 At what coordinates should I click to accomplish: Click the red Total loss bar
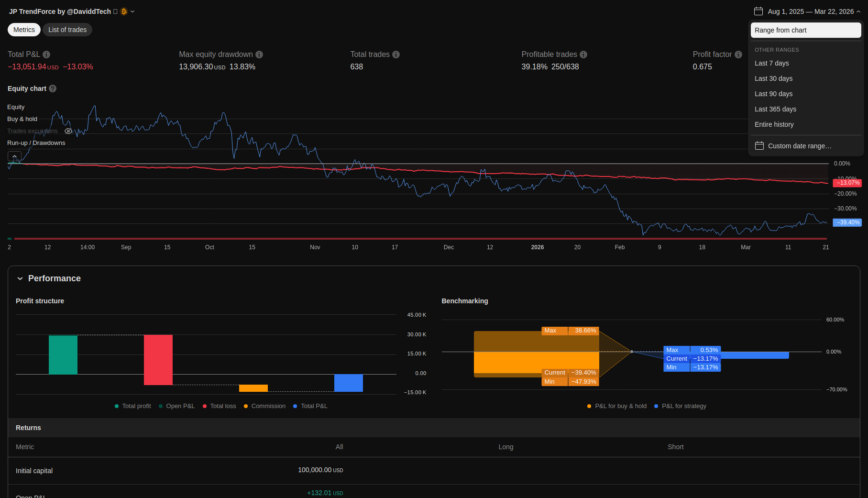158,360
